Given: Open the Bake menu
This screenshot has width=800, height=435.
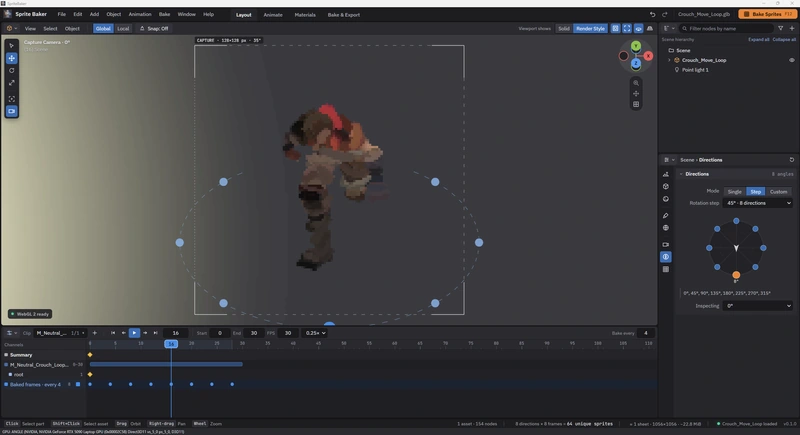Looking at the screenshot, I should pos(164,14).
